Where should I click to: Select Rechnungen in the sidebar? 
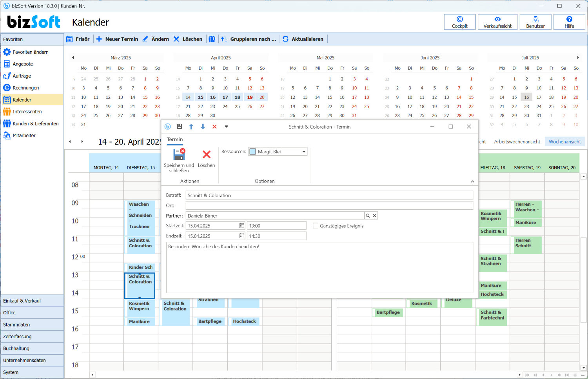(x=25, y=88)
